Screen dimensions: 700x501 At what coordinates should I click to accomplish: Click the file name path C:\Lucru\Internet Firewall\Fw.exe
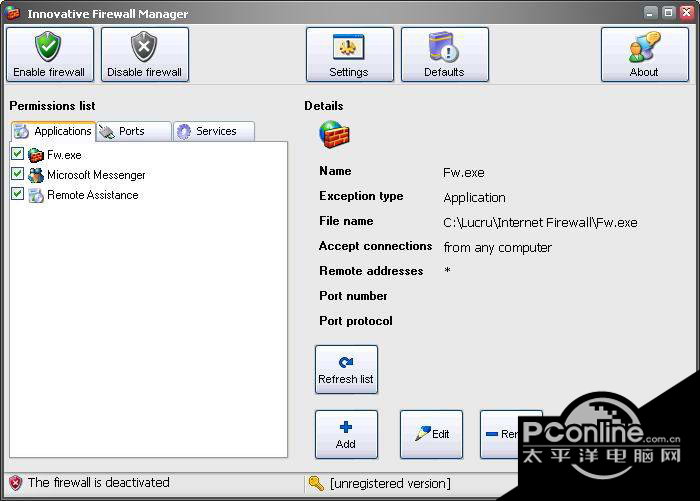coord(540,222)
